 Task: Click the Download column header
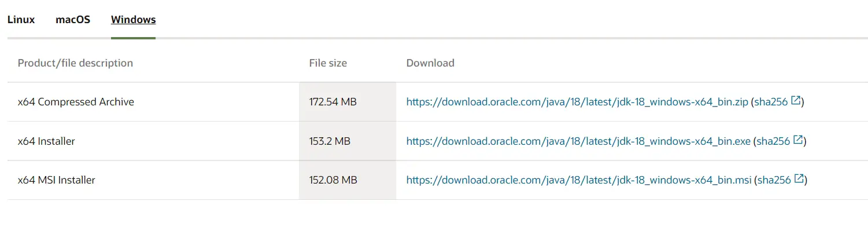tap(430, 63)
